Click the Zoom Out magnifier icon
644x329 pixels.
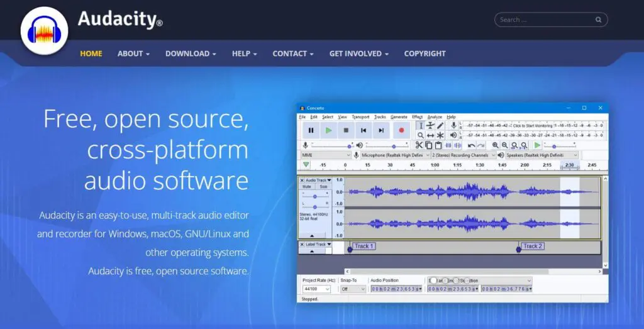[x=505, y=145]
